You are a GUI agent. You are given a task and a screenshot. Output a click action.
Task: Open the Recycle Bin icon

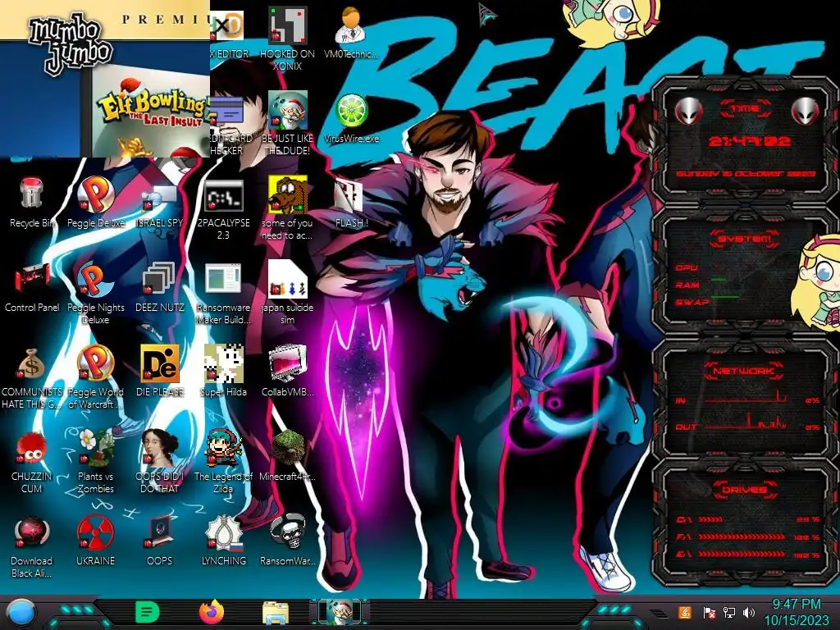pos(32,203)
